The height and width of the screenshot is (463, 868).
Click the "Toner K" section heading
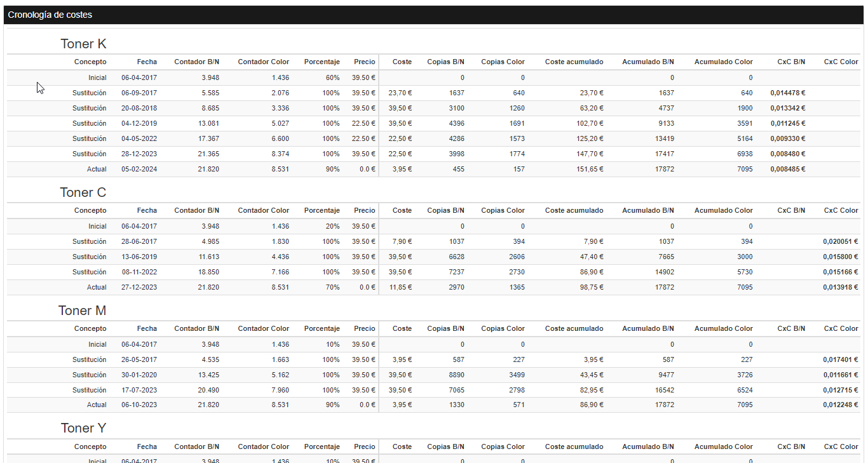coord(83,44)
